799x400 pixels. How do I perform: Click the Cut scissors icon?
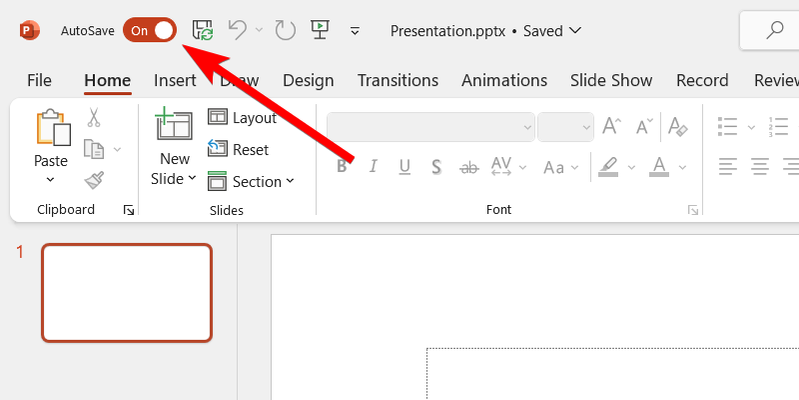(94, 117)
